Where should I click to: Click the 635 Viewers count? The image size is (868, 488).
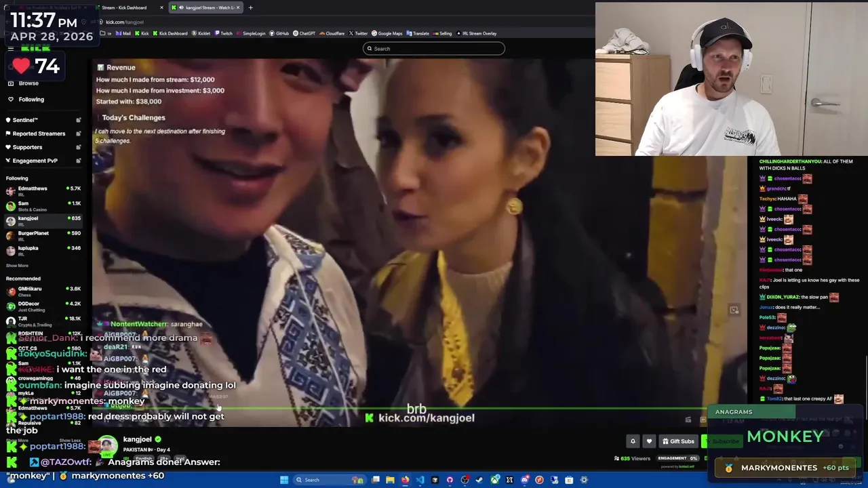tap(632, 458)
